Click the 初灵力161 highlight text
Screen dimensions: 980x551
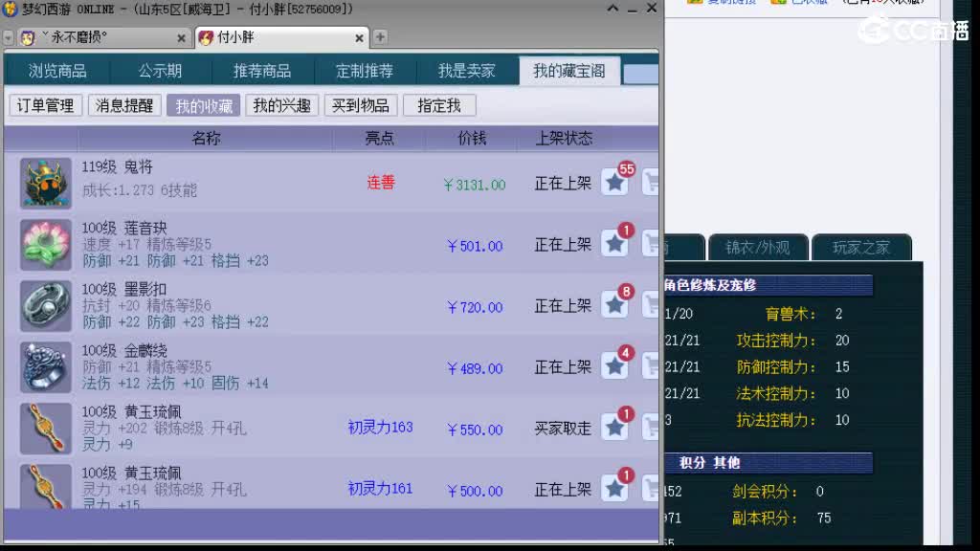(x=381, y=489)
